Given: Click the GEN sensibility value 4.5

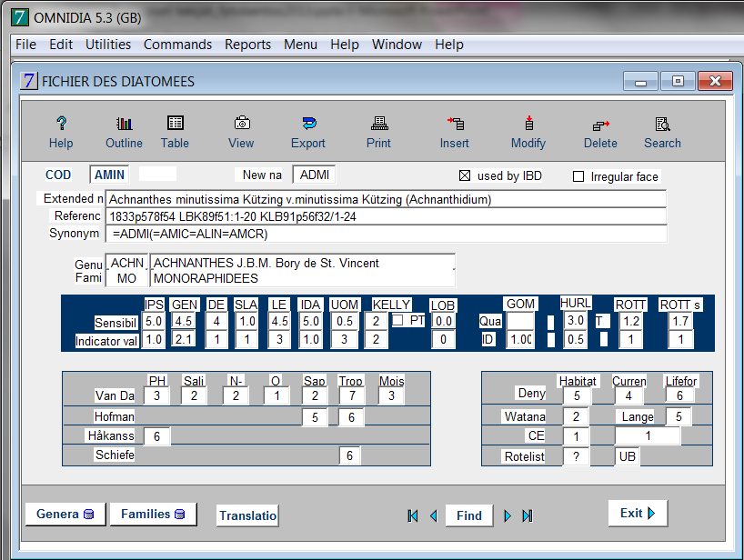Looking at the screenshot, I should click(x=184, y=321).
